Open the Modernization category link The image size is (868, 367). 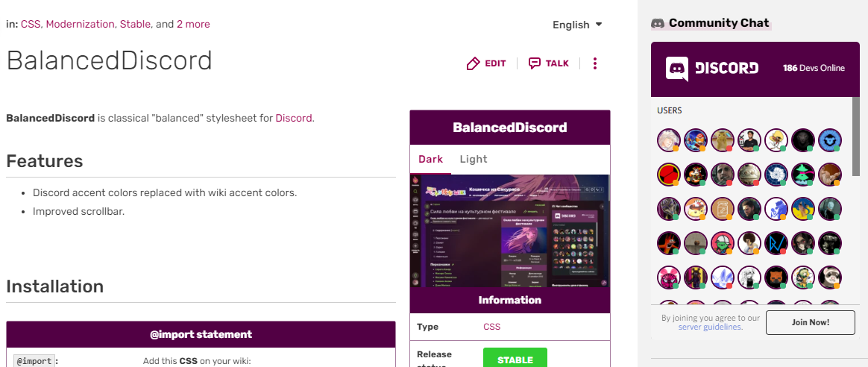81,24
